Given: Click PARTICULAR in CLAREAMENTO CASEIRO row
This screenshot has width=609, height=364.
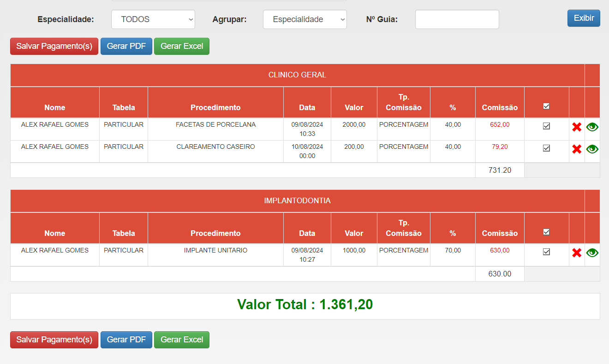Looking at the screenshot, I should click(x=124, y=147).
